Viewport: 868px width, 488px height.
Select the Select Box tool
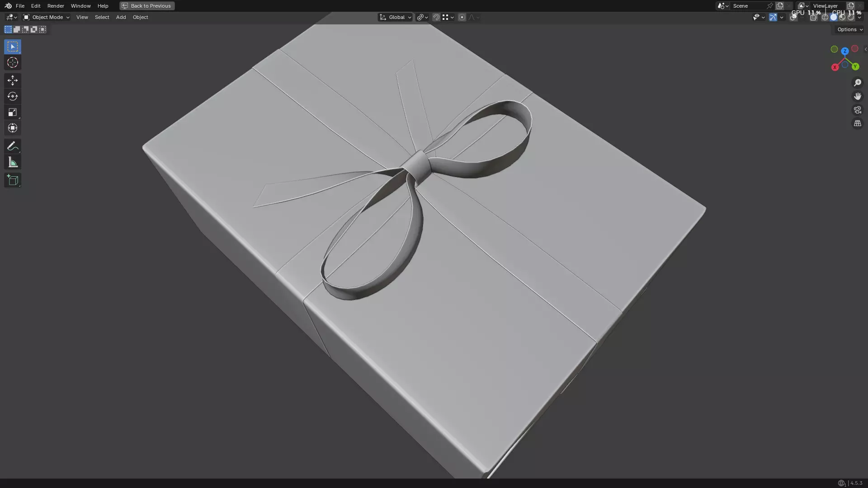(x=13, y=47)
